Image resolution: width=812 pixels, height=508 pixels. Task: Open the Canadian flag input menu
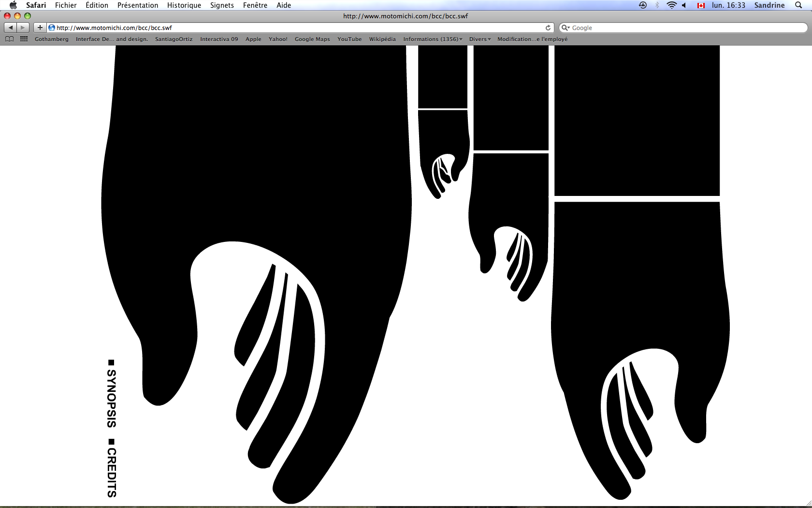pyautogui.click(x=701, y=5)
